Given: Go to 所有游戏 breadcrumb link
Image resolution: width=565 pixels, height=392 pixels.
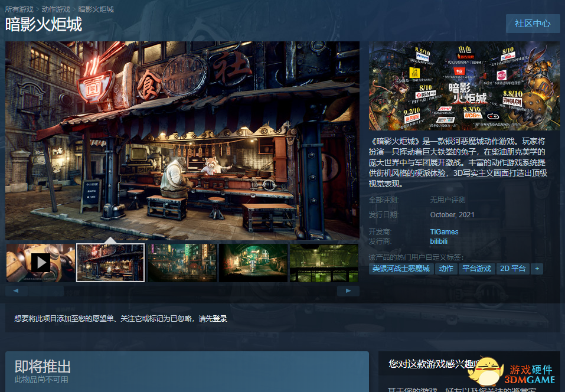Looking at the screenshot, I should [x=19, y=9].
